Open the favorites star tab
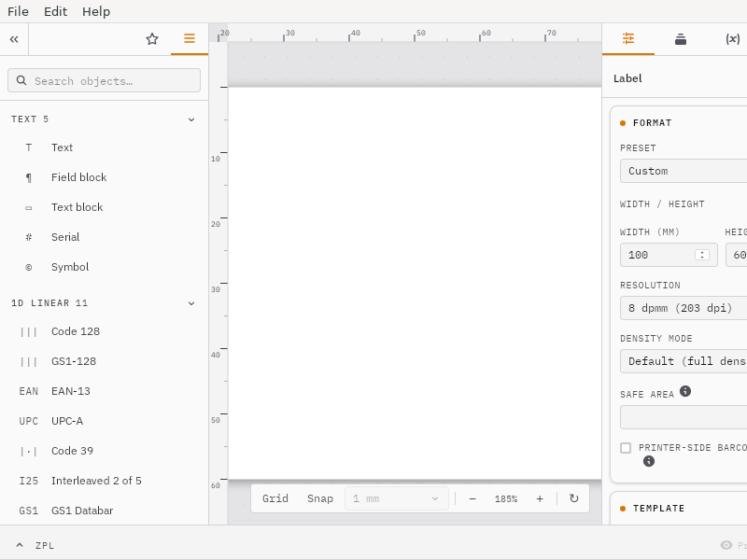 click(x=152, y=39)
